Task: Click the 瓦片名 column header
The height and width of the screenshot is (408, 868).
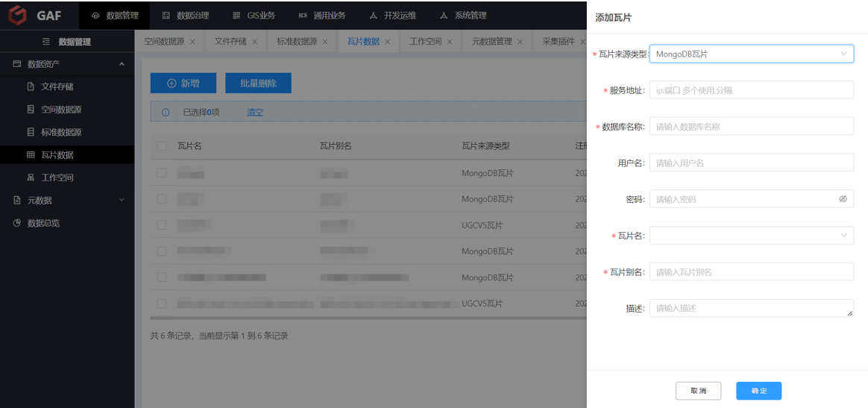Action: [189, 146]
